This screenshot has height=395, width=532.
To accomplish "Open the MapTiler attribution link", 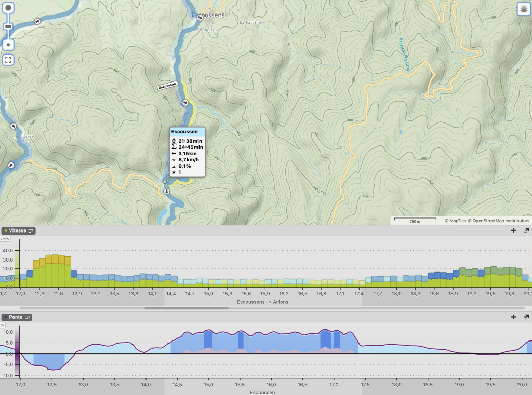I will coord(457,221).
